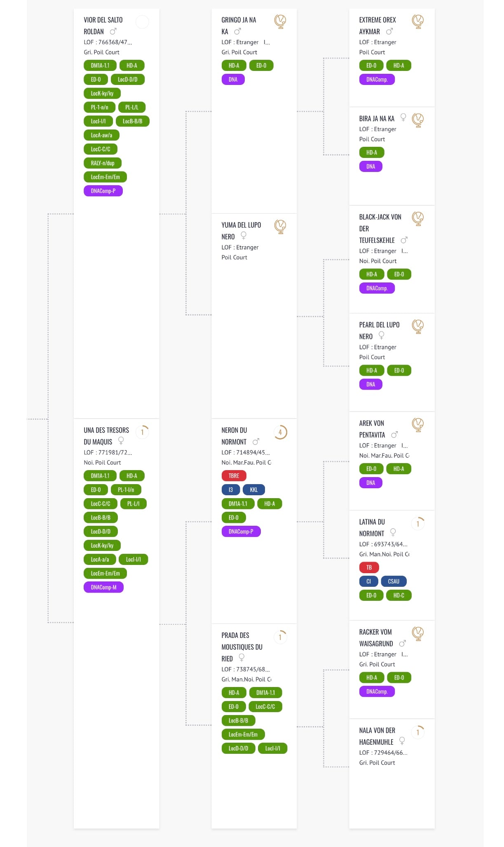Open NERON DU NORMONT dog page
504x847 pixels.
pos(234,435)
